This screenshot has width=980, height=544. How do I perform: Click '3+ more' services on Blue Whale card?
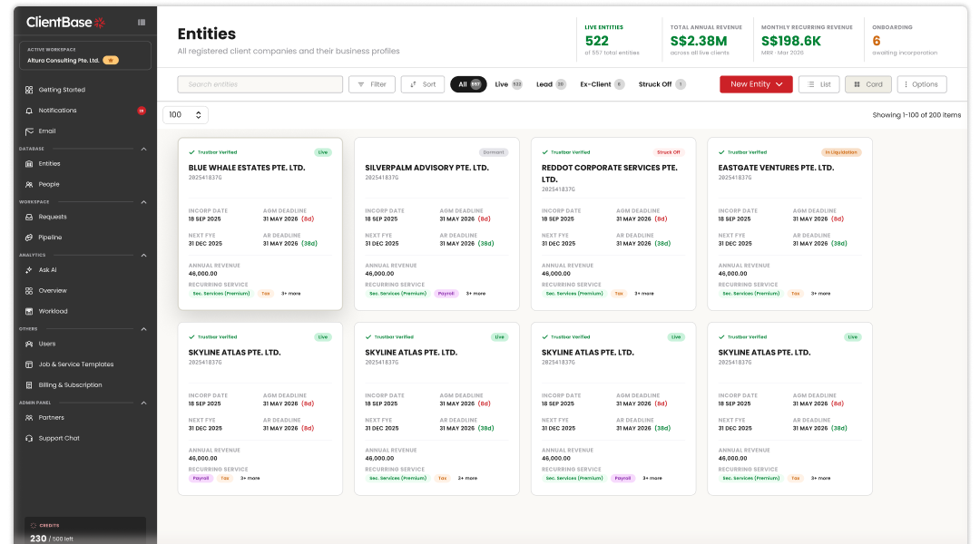290,294
